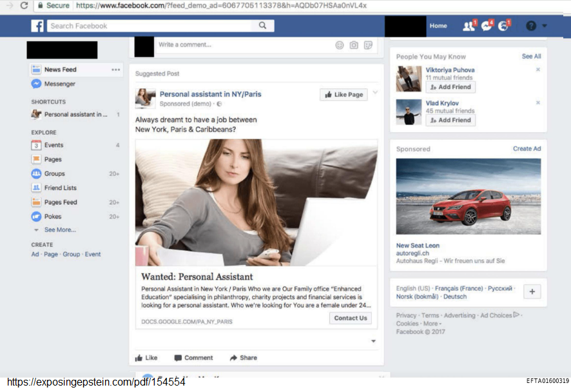
Task: Add a language with plus button
Action: click(x=532, y=292)
